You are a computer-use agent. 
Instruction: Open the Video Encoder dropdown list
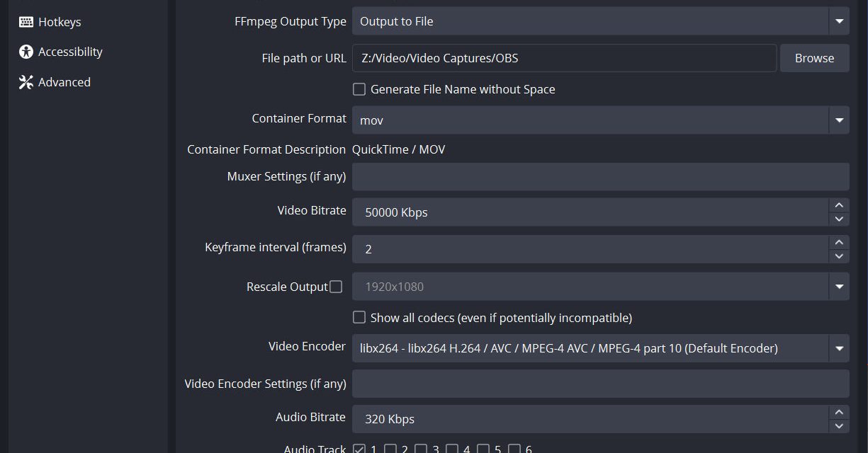839,348
